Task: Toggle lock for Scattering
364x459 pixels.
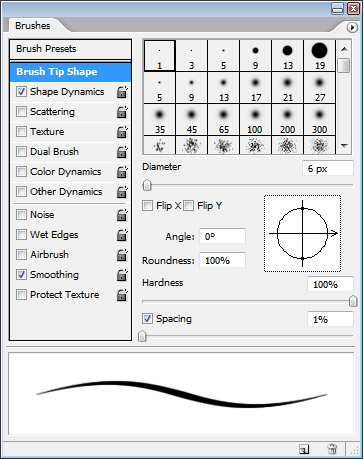Action: [x=122, y=112]
